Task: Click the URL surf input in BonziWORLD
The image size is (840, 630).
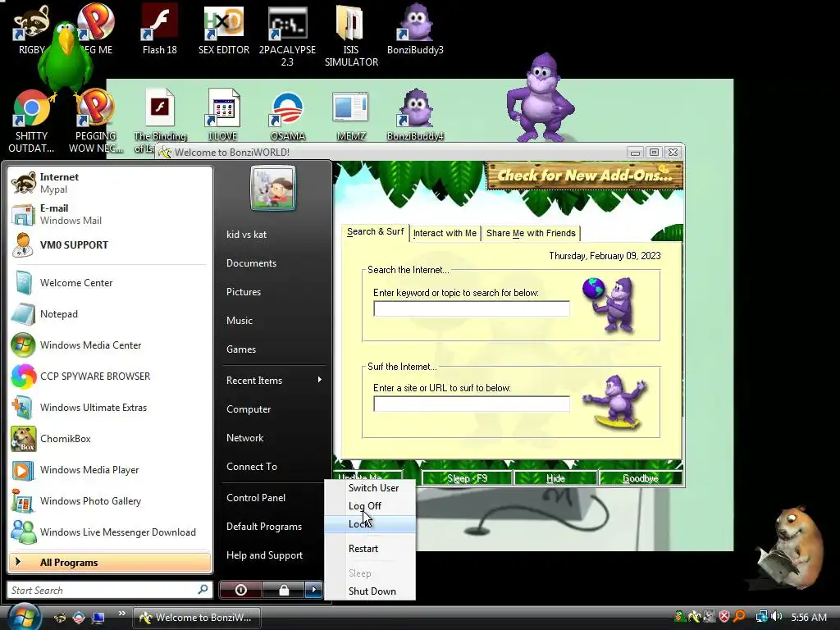Action: (472, 404)
